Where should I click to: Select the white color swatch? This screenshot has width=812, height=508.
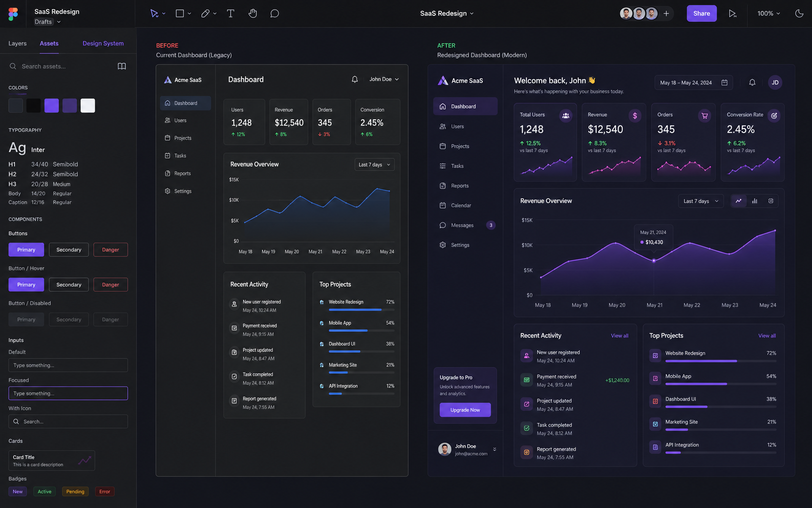(88, 105)
